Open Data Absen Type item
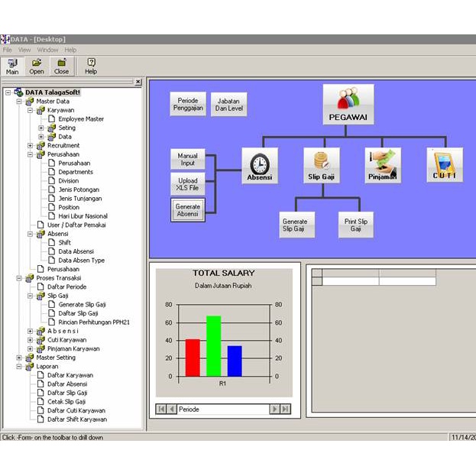The height and width of the screenshot is (476, 476). tap(81, 261)
